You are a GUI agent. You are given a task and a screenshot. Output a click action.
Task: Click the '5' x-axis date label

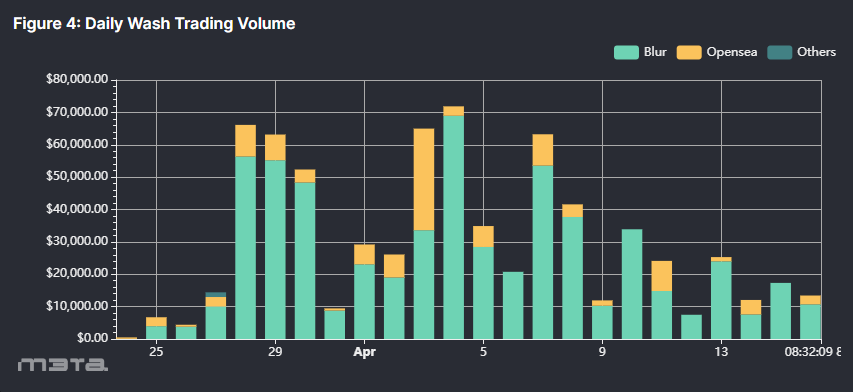pyautogui.click(x=483, y=352)
